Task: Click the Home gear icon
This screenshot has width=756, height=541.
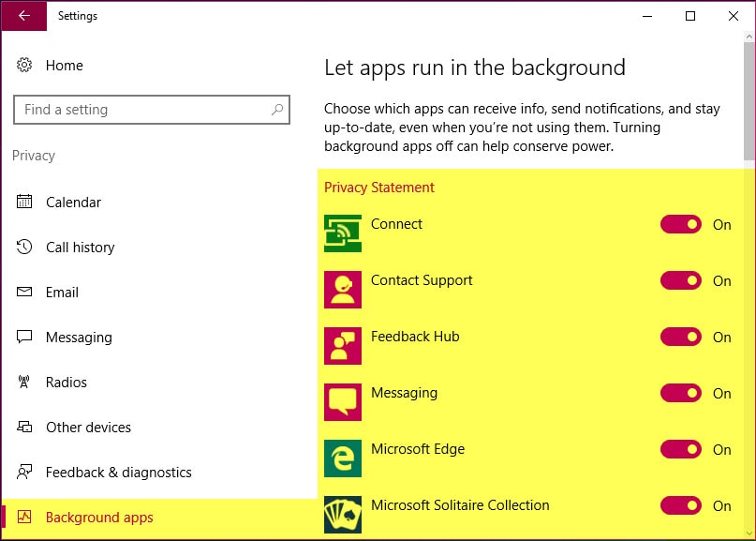Action: click(25, 66)
